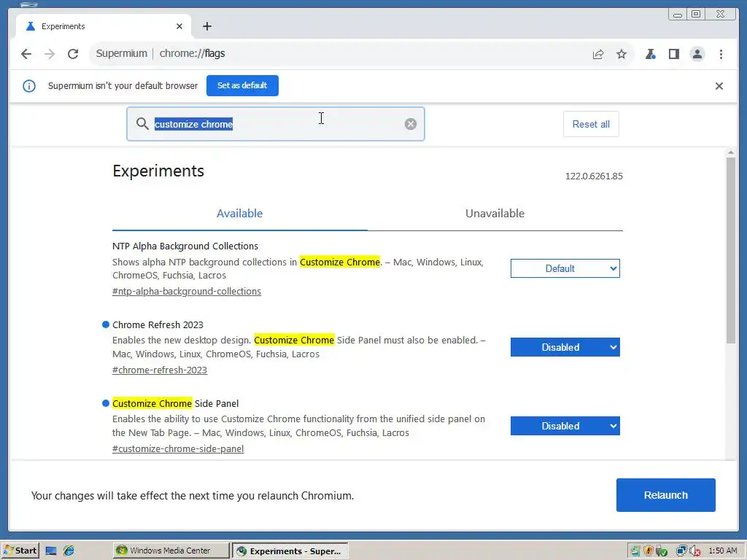Reload the chrome://flags page
This screenshot has height=560, width=747.
[73, 54]
